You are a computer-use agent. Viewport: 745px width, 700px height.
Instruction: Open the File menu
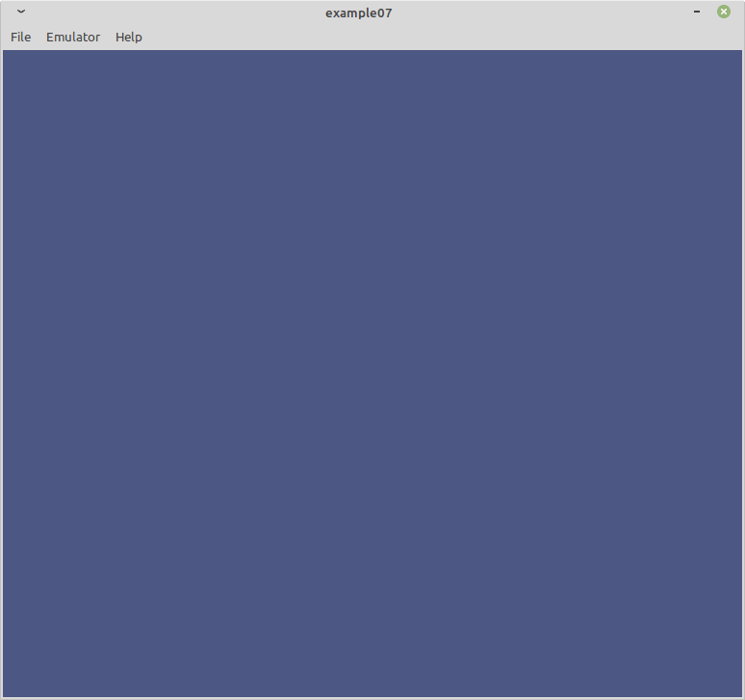pyautogui.click(x=20, y=37)
